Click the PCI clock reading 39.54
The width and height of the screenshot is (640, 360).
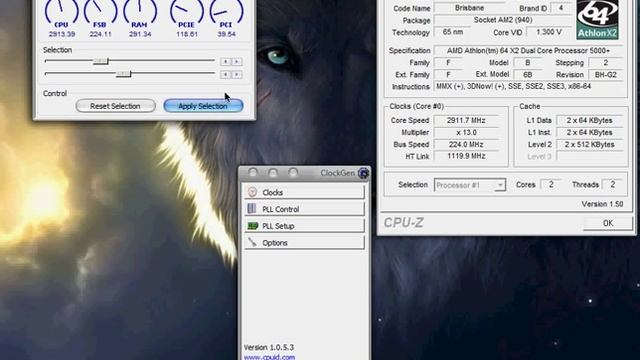(x=226, y=34)
